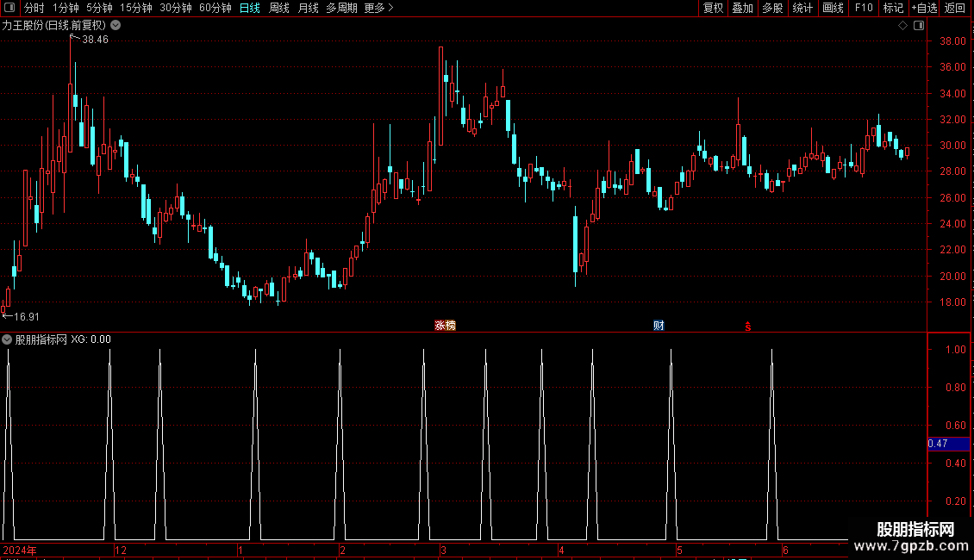This screenshot has width=974, height=560.
Task: Add stock with +自选 button
Action: click(x=924, y=8)
